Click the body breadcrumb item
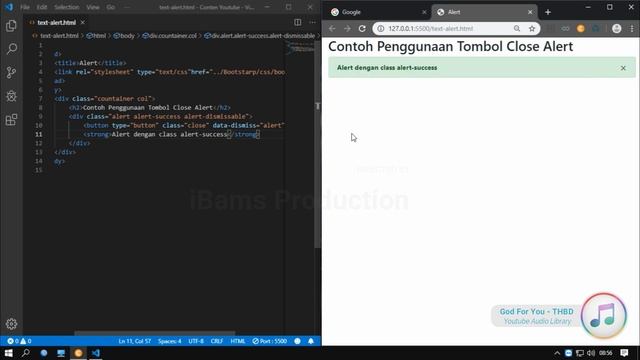 coord(124,36)
